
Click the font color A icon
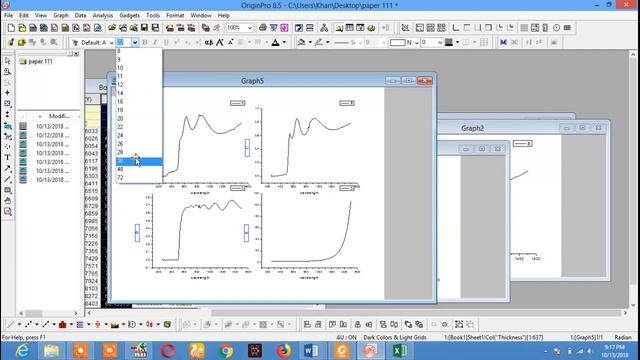(276, 42)
